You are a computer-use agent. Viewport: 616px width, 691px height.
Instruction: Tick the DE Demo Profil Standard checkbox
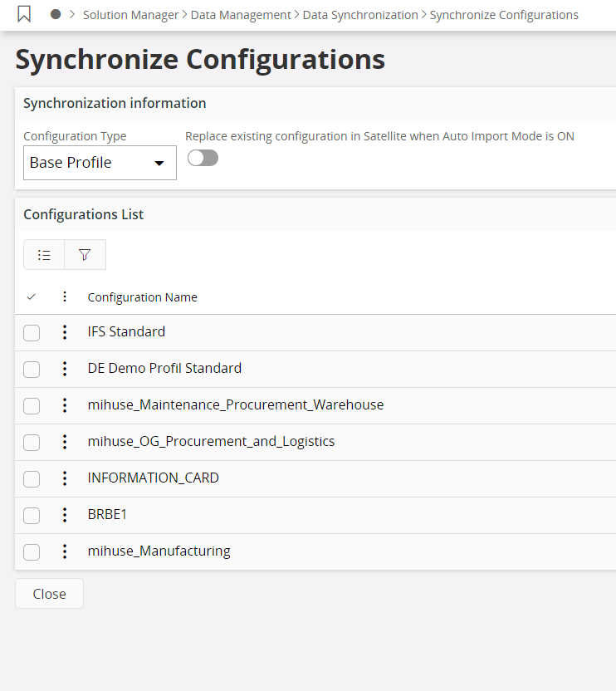pyautogui.click(x=32, y=370)
